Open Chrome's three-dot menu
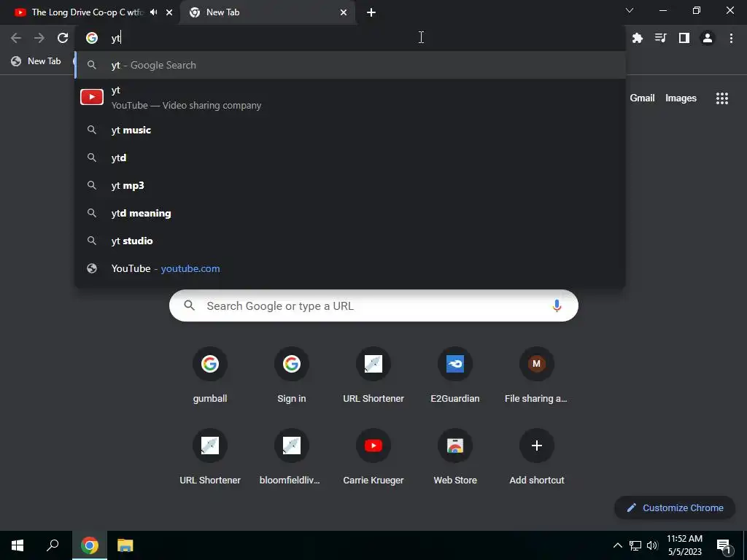The image size is (747, 560). click(731, 38)
